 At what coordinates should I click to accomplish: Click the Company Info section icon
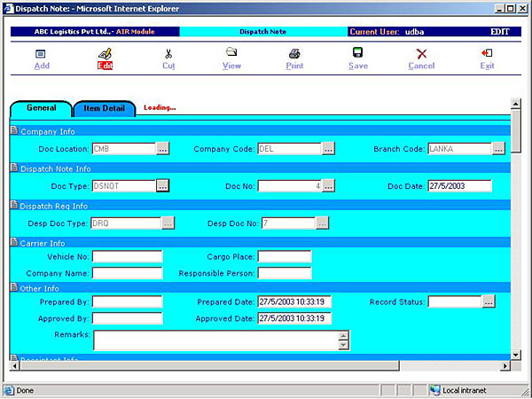coord(14,130)
